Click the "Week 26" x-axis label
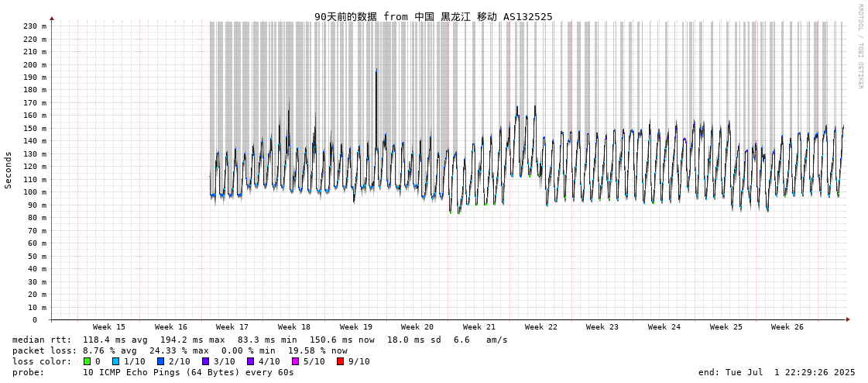 click(787, 327)
